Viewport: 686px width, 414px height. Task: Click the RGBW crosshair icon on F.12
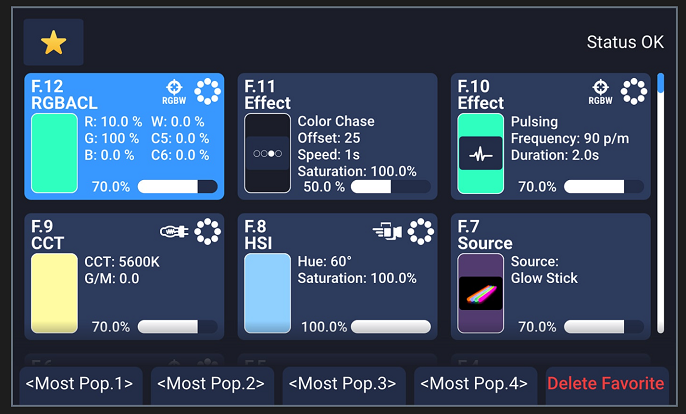pos(174,92)
